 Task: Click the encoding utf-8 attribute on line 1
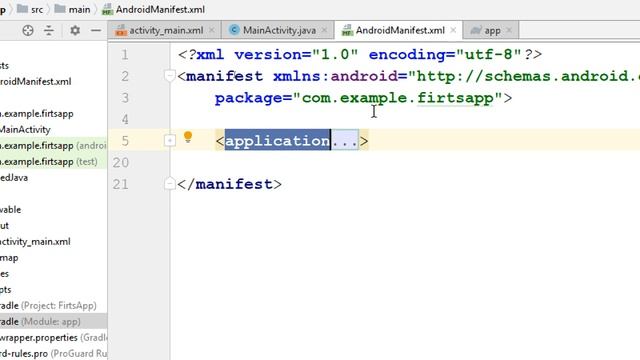tap(445, 54)
